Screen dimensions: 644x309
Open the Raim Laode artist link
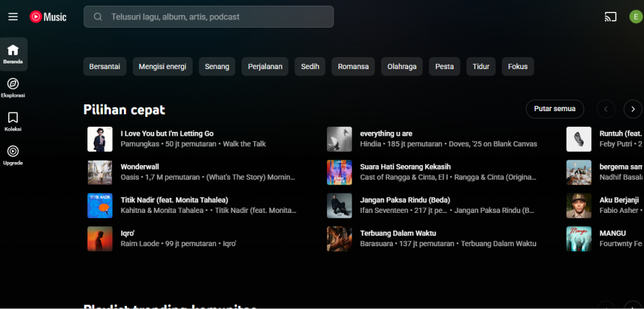140,244
